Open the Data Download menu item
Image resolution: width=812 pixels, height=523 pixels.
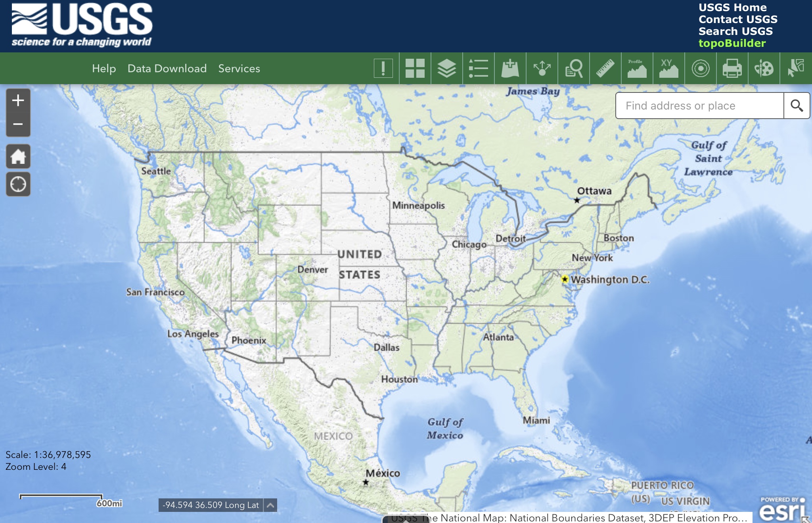coord(167,68)
